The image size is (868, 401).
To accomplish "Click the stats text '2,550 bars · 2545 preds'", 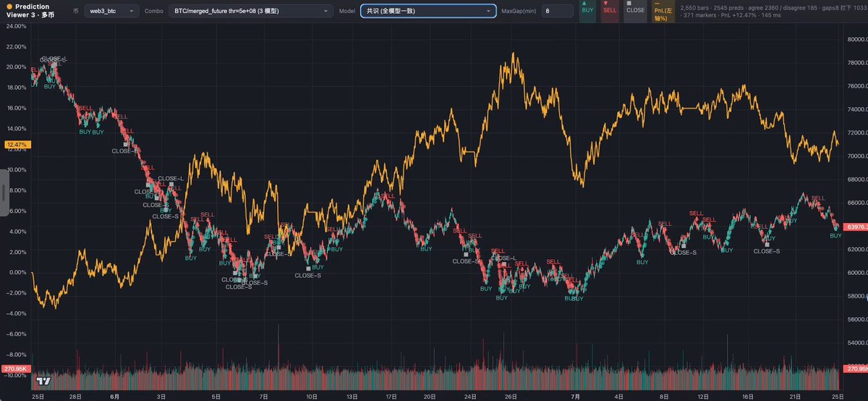I will (x=716, y=7).
